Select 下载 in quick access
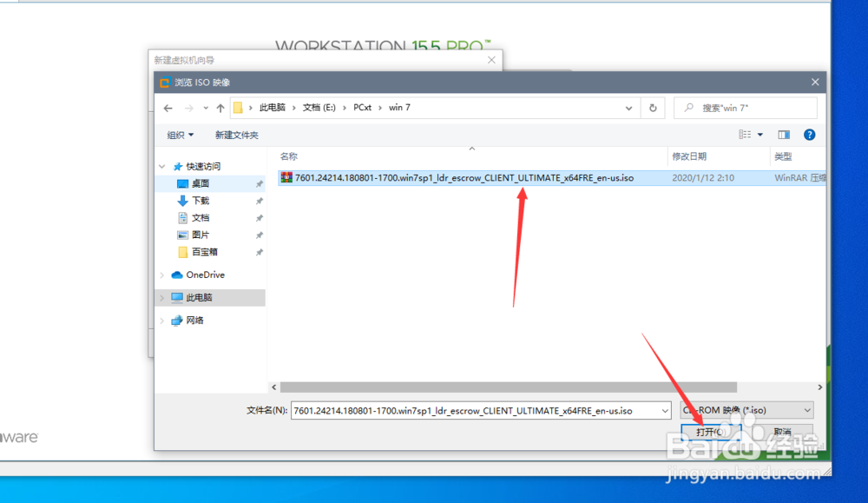Image resolution: width=868 pixels, height=503 pixels. point(201,201)
